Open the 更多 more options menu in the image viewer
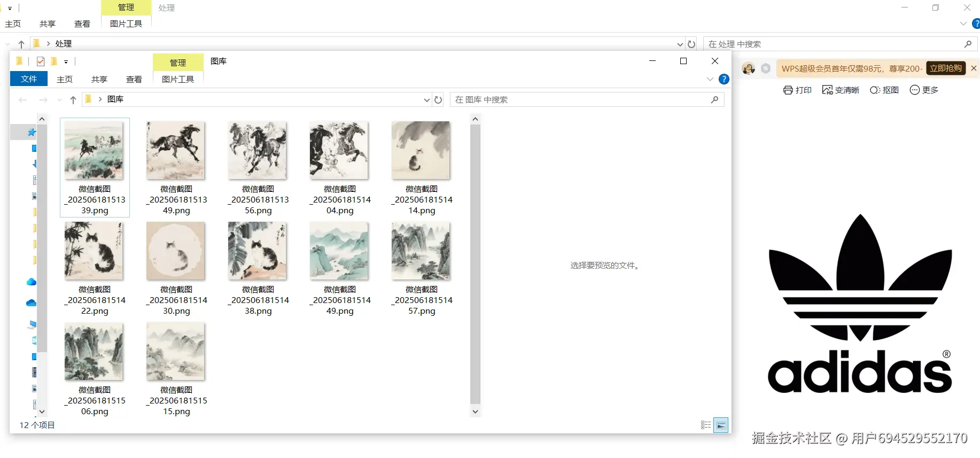The width and height of the screenshot is (980, 458). click(924, 90)
